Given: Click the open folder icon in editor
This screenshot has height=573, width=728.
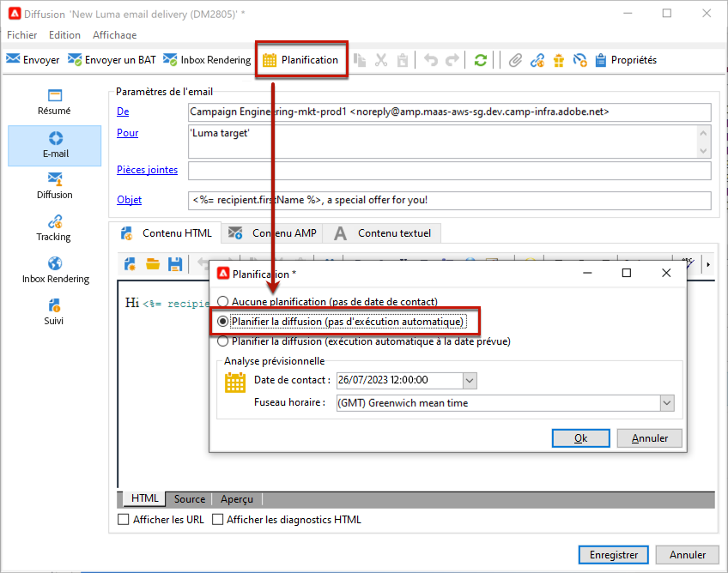Looking at the screenshot, I should [x=153, y=264].
